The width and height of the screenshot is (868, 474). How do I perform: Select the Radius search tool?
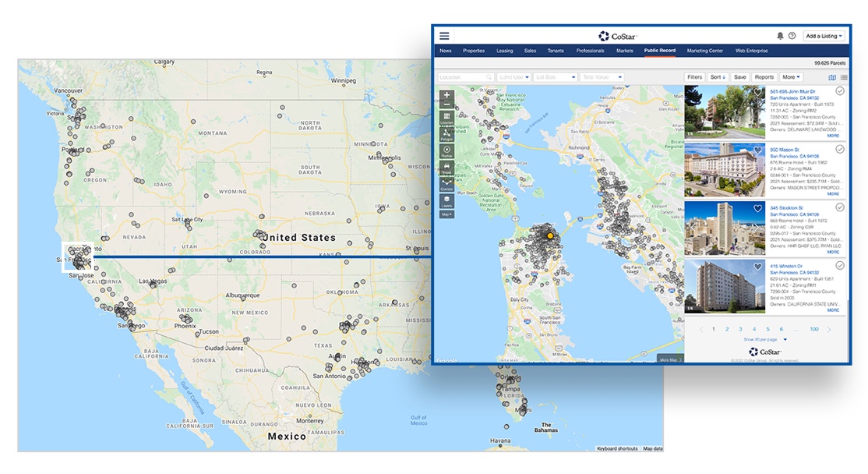[446, 151]
